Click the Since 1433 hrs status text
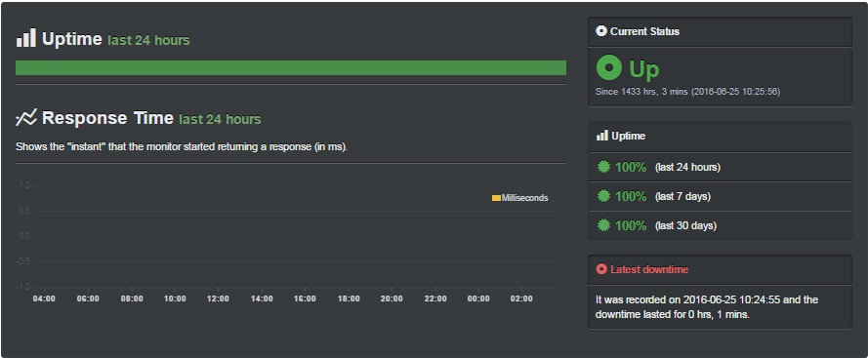 pos(687,92)
